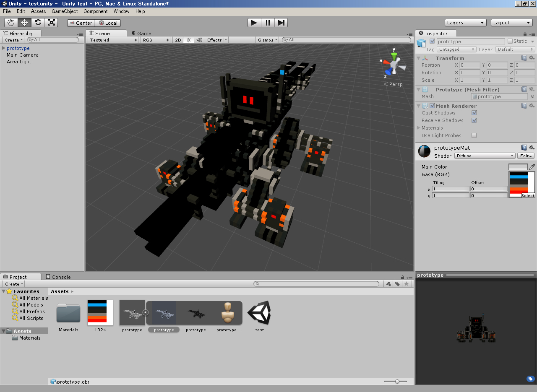Open the GameObject menu
This screenshot has height=392, width=537.
pyautogui.click(x=65, y=11)
